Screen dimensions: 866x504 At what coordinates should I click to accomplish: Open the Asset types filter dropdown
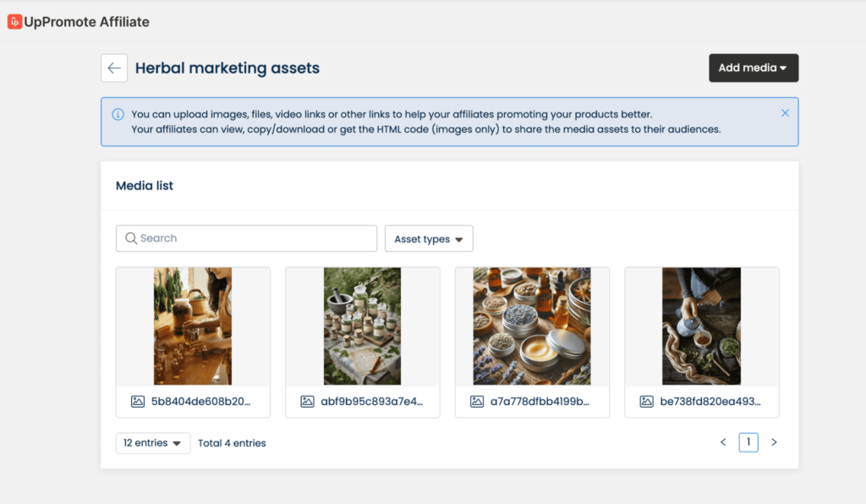coord(428,238)
